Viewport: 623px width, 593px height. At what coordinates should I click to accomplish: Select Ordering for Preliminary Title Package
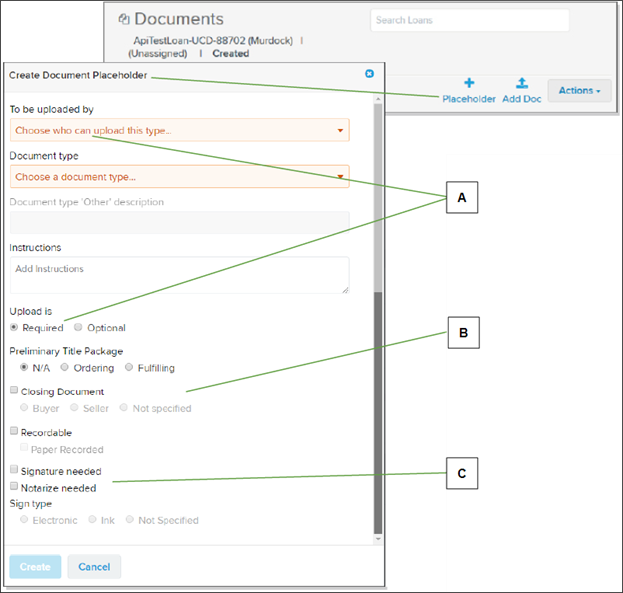(x=65, y=367)
